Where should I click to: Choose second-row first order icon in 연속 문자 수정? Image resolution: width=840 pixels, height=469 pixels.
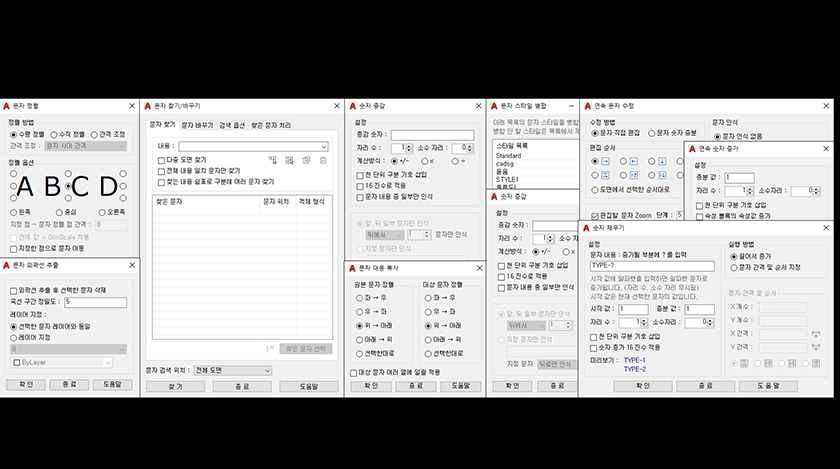tap(605, 175)
